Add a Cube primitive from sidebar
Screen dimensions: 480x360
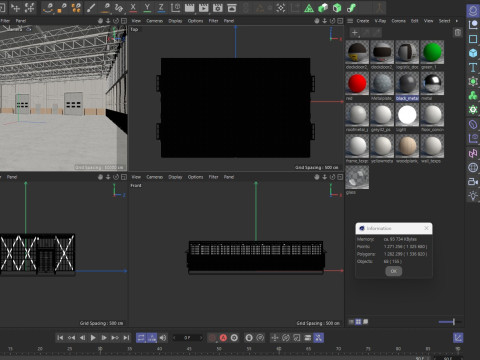coord(473,53)
